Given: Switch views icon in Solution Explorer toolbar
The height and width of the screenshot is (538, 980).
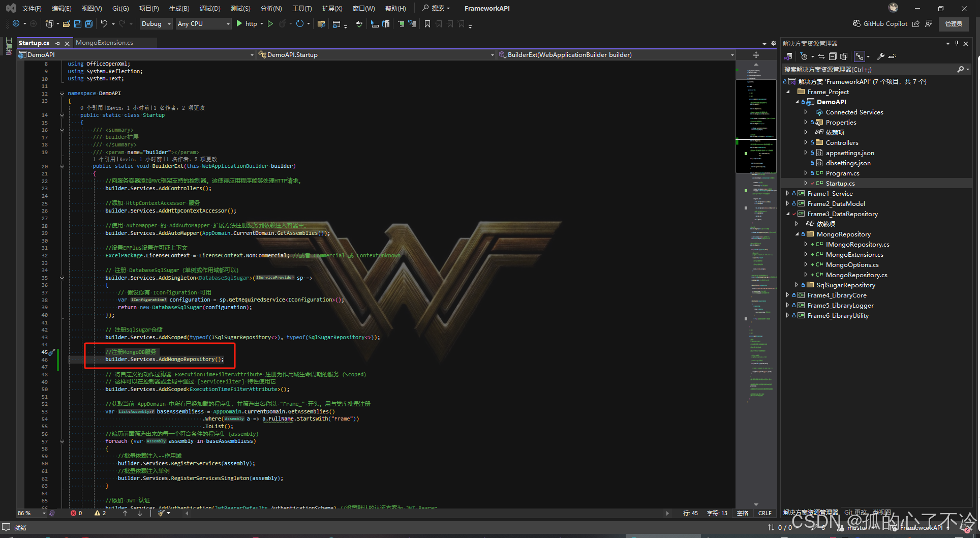Looking at the screenshot, I should point(789,56).
